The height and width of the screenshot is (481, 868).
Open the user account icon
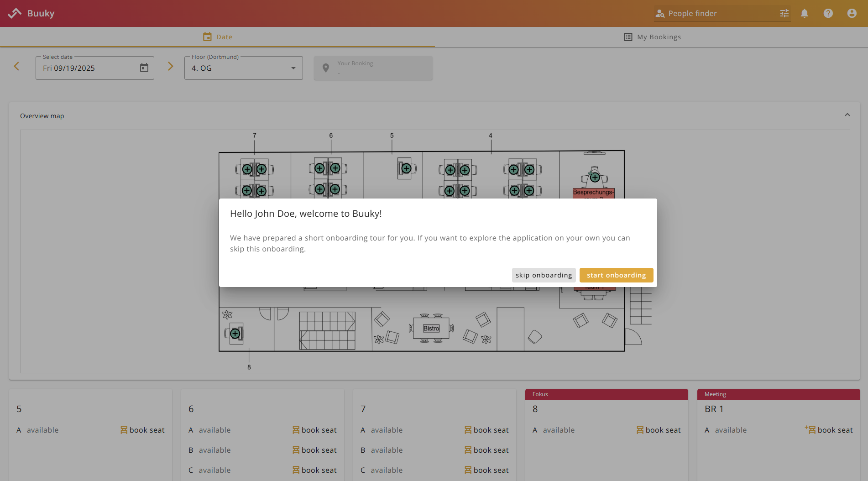[852, 13]
